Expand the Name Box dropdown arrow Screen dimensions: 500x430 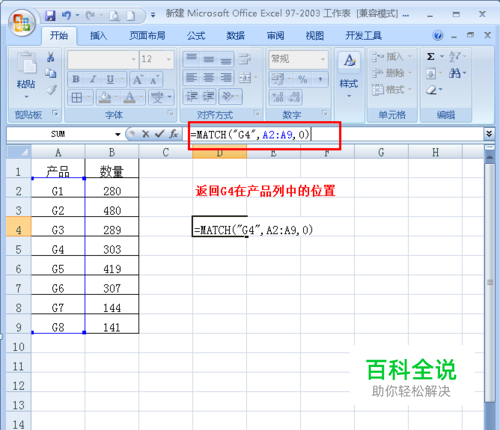coord(117,134)
